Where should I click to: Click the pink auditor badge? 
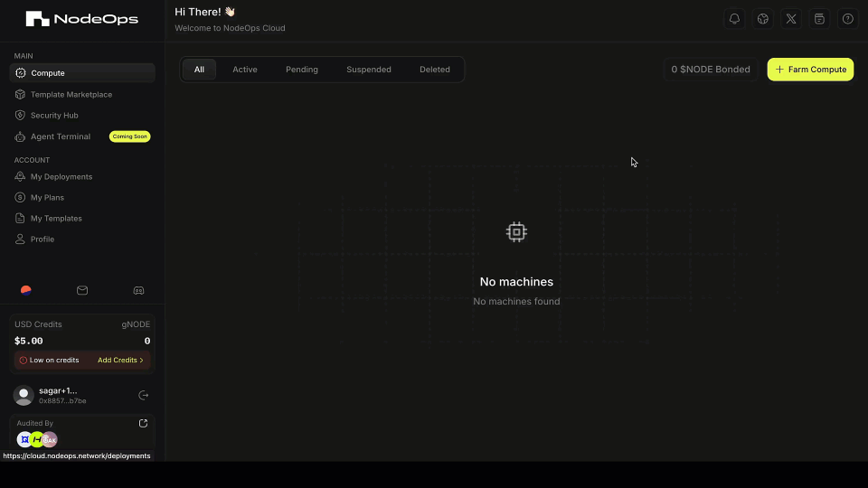[x=50, y=439]
